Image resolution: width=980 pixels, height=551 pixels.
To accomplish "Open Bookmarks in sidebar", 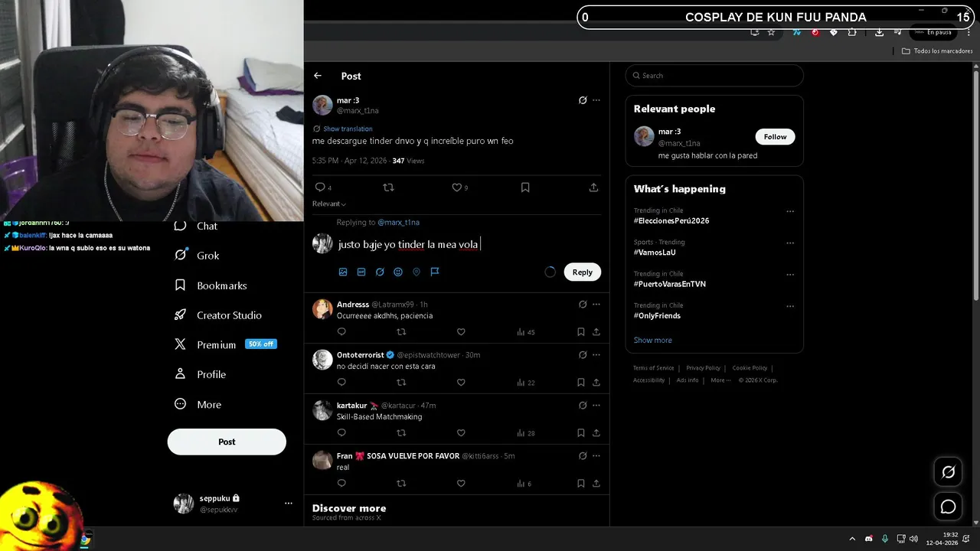I will point(211,285).
